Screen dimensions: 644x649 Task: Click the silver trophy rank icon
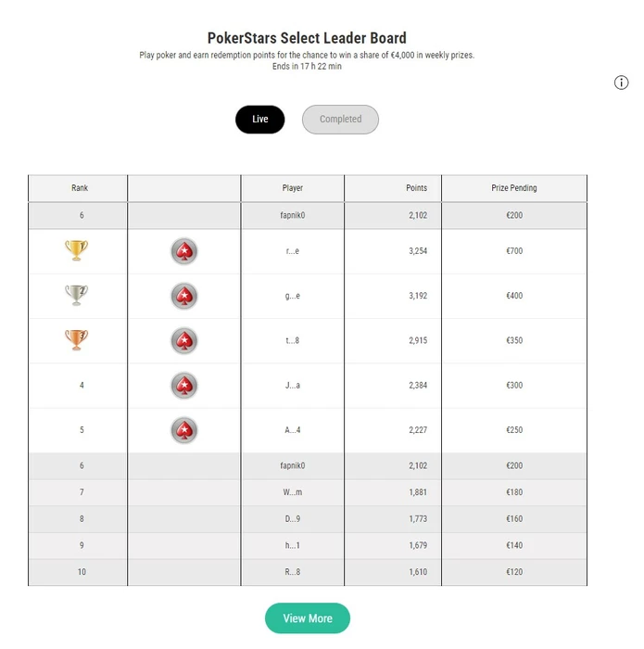76,295
